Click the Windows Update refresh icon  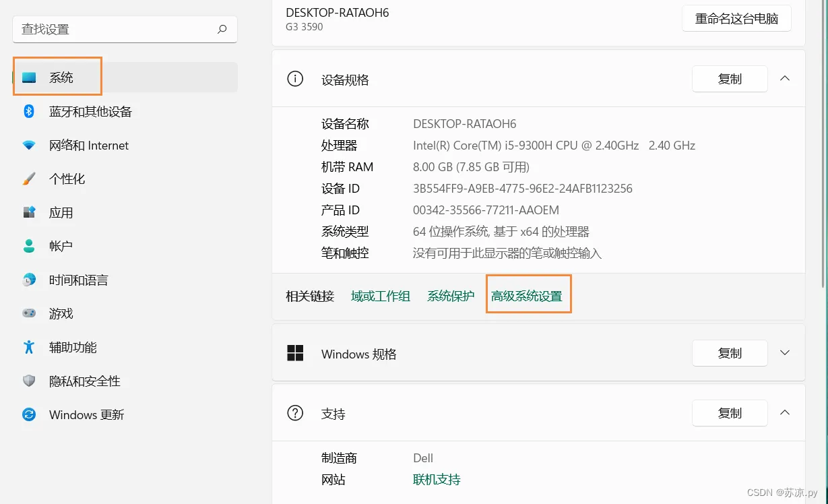[x=29, y=414]
